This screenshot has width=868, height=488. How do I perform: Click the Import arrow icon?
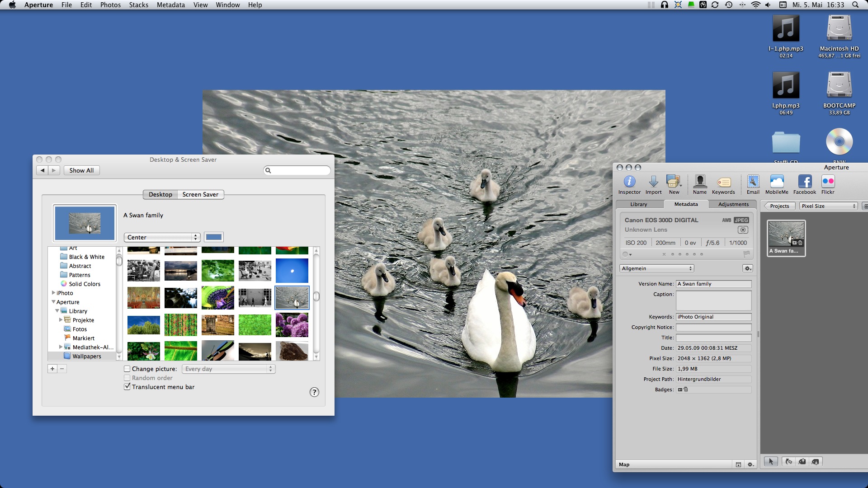(653, 182)
